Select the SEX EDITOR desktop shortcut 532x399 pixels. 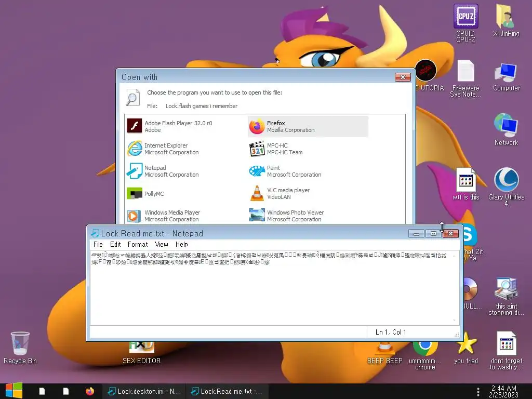tap(141, 353)
